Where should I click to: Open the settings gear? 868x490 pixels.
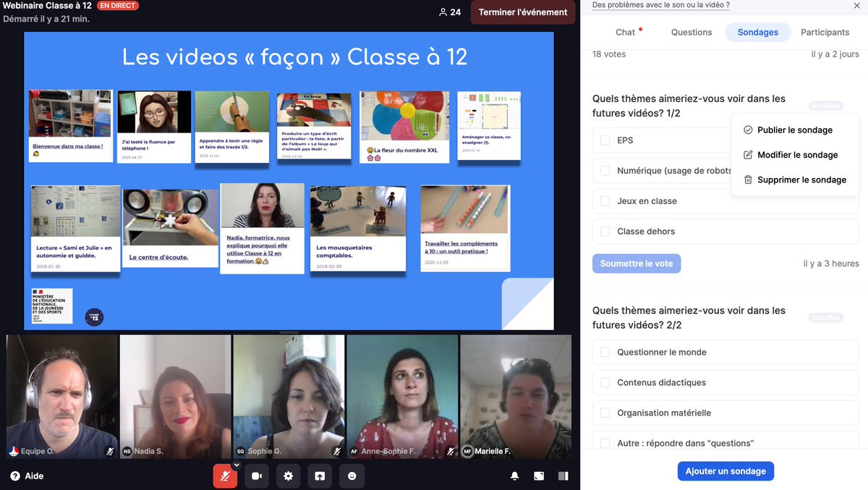pos(288,476)
